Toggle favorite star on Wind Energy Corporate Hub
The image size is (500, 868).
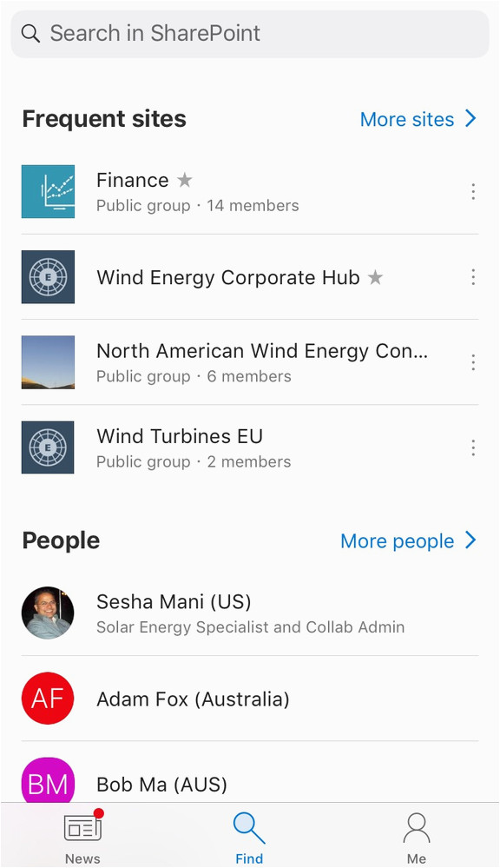coord(376,277)
